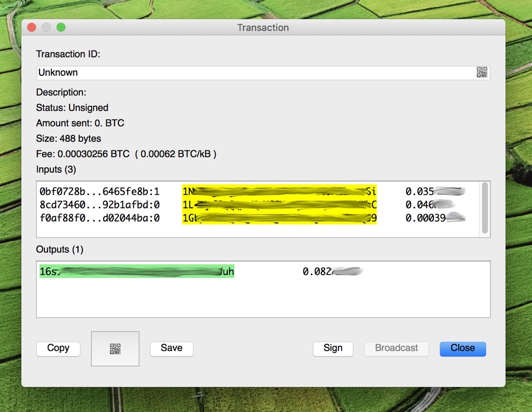
Task: Click the Size: 488 bytes text
Action: point(68,138)
